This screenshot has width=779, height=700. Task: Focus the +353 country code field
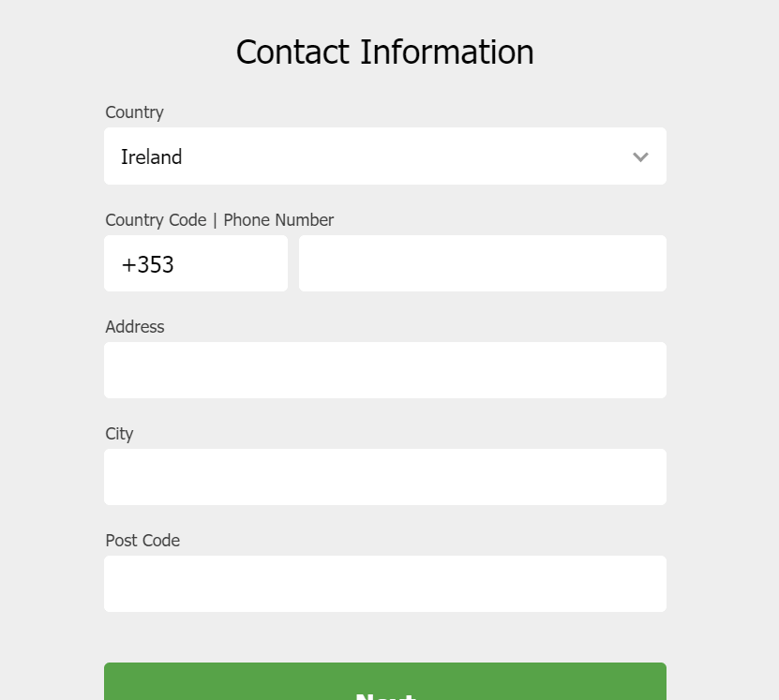tap(196, 263)
